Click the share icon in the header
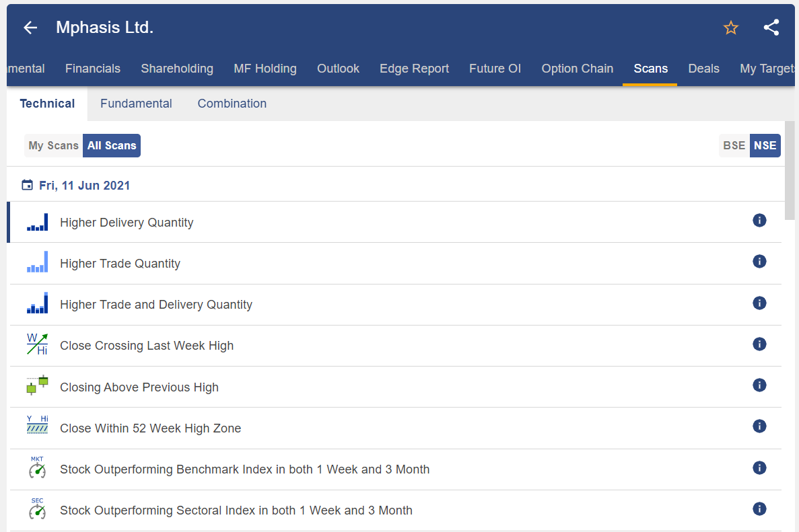Image resolution: width=799 pixels, height=532 pixels. point(771,28)
